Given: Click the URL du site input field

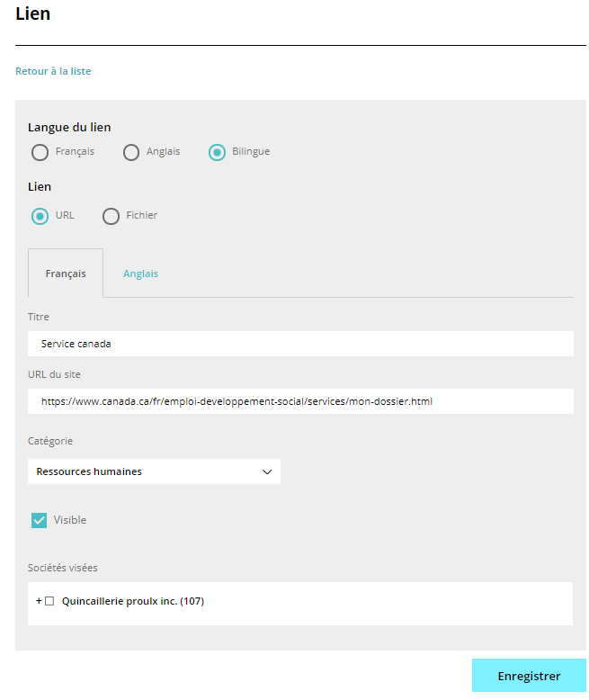Looking at the screenshot, I should point(300,401).
